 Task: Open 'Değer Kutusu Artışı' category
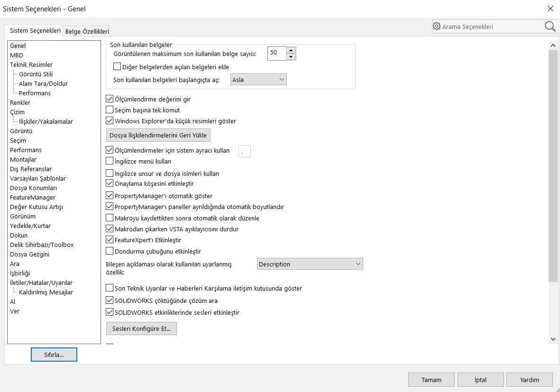click(37, 207)
